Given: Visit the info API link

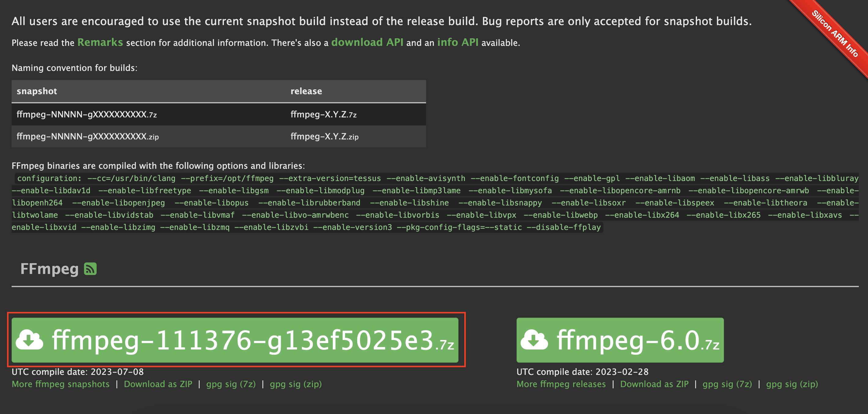Looking at the screenshot, I should click(x=458, y=43).
